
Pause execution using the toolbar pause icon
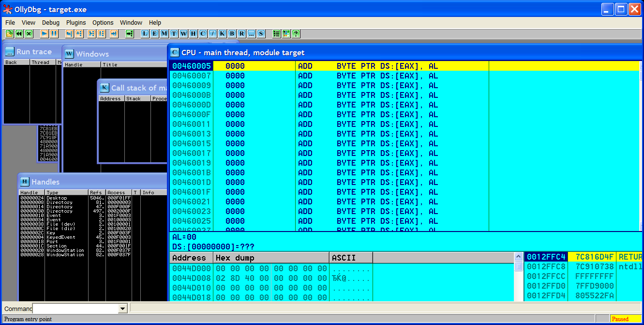click(x=54, y=33)
